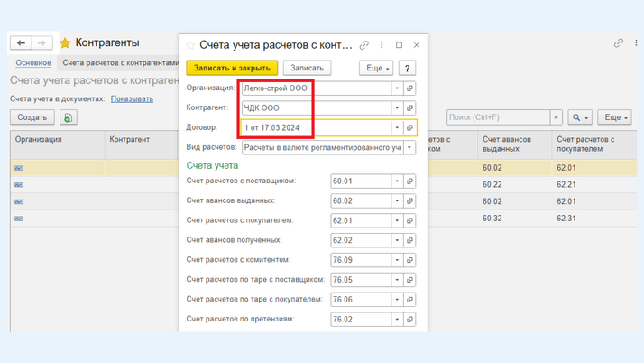Click open-form icon next to Договор field
644x363 pixels.
coord(409,128)
